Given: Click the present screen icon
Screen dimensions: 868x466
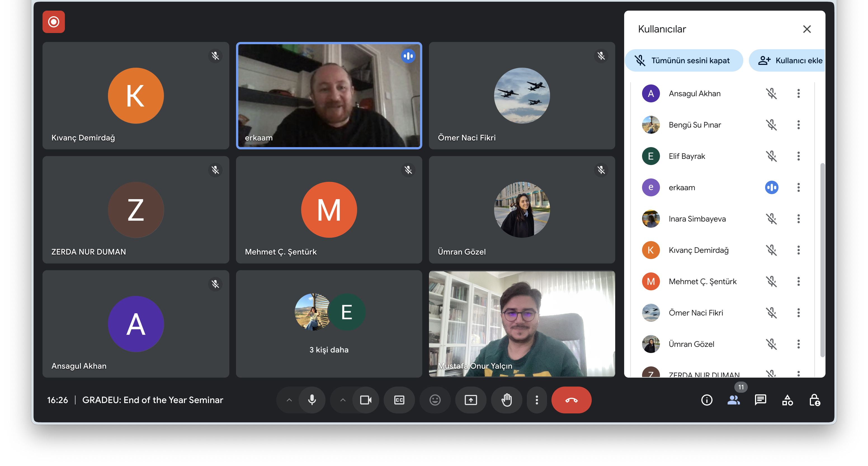Looking at the screenshot, I should pyautogui.click(x=470, y=400).
